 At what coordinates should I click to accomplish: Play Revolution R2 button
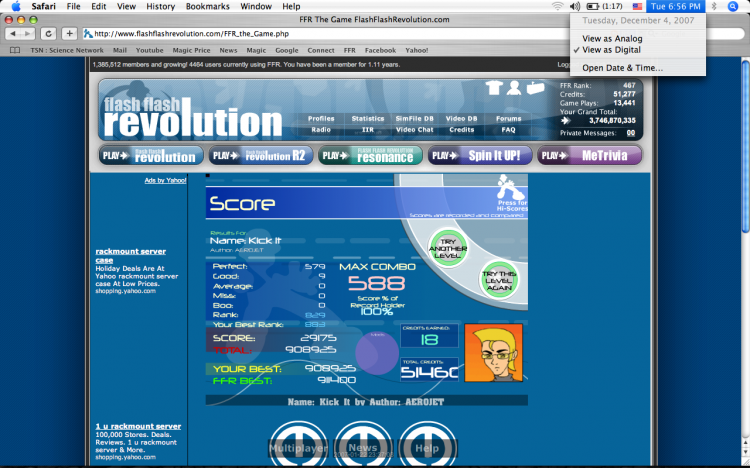coord(261,156)
